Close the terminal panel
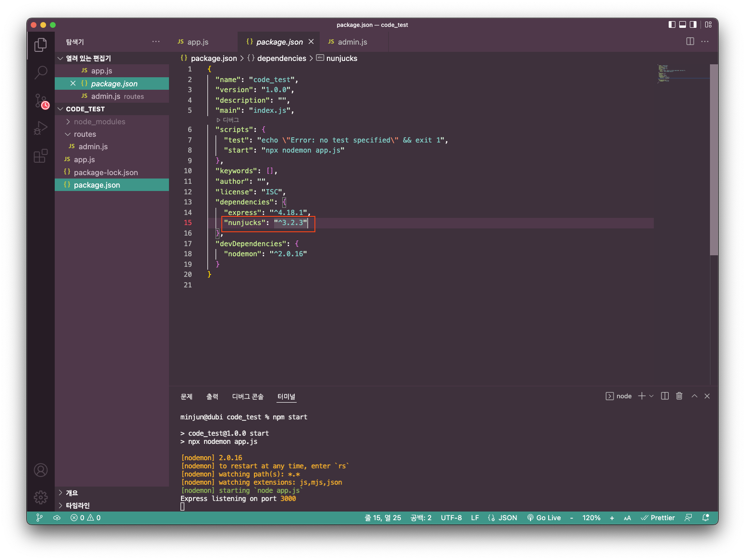Viewport: 745px width, 560px height. pos(707,396)
